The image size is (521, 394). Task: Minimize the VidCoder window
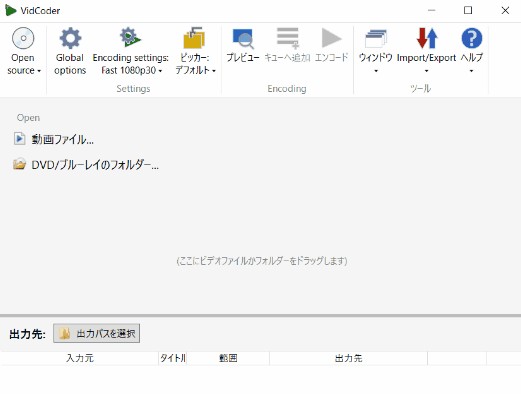coord(432,10)
